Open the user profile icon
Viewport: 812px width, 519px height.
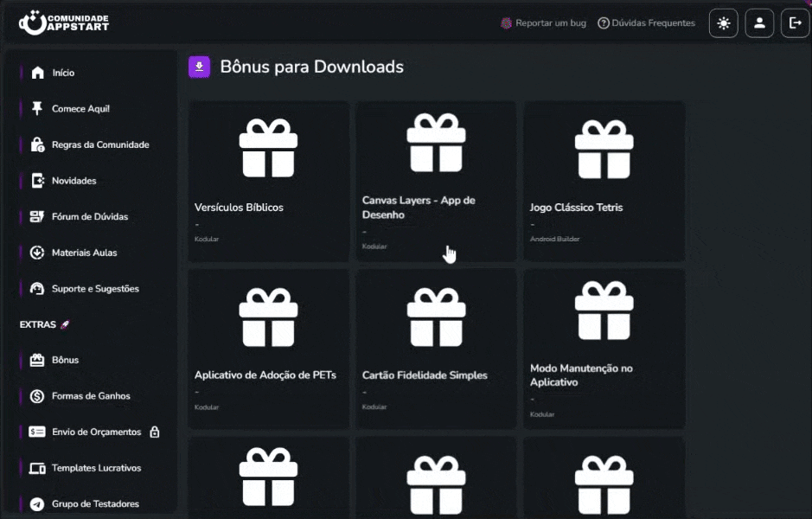pos(759,23)
